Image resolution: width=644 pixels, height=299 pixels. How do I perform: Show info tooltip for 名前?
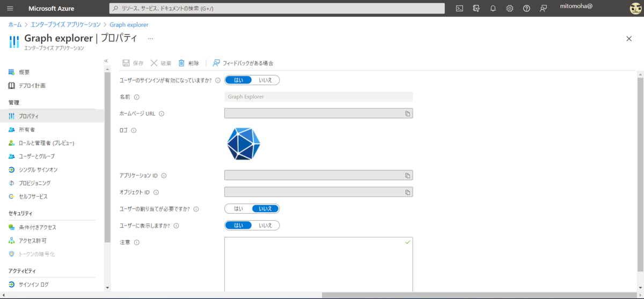(136, 97)
